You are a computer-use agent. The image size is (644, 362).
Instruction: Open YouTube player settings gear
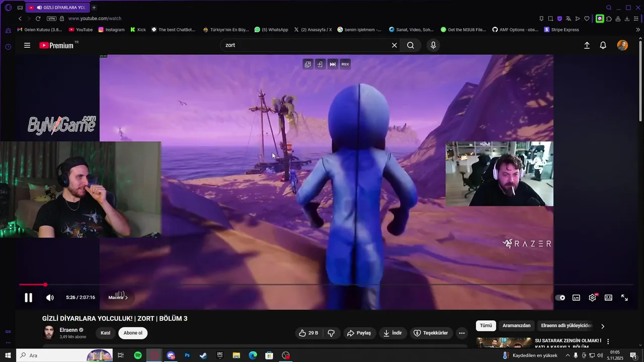click(x=592, y=298)
